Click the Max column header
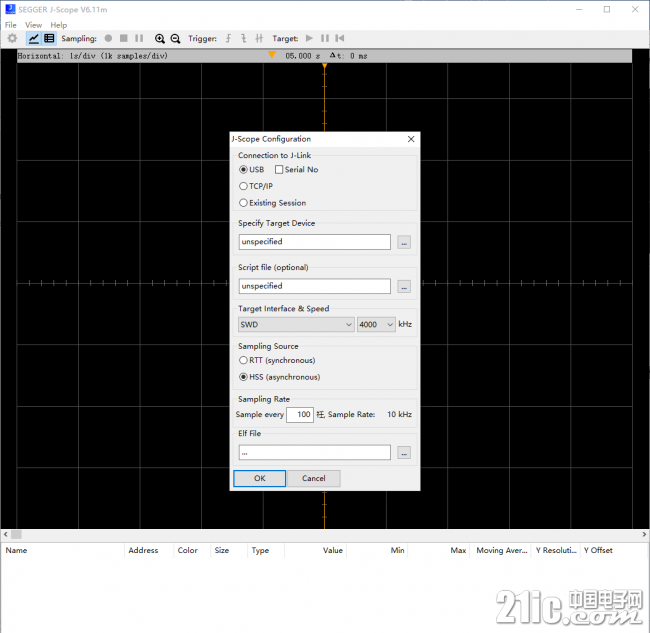The height and width of the screenshot is (633, 650). (439, 551)
